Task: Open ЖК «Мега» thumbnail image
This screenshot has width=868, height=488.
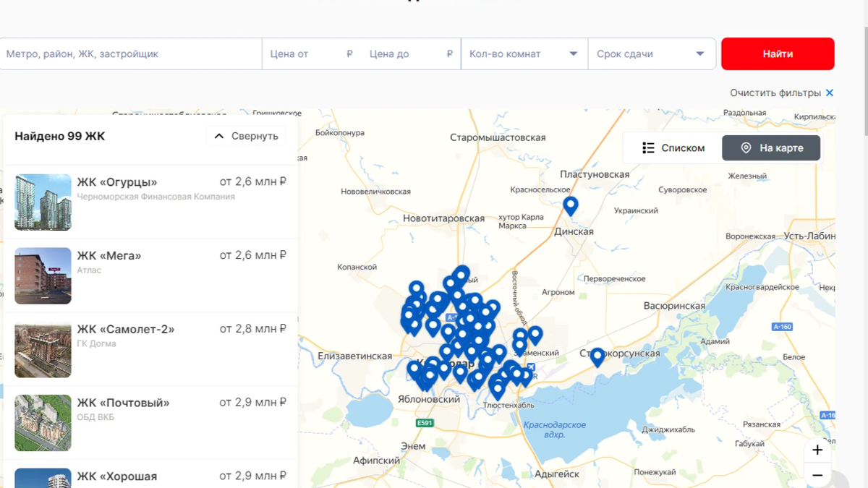Action: tap(43, 275)
